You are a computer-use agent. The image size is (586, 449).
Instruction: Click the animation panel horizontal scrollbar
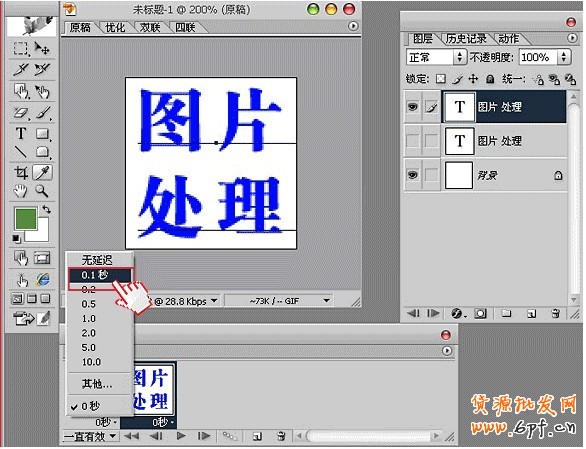368,436
